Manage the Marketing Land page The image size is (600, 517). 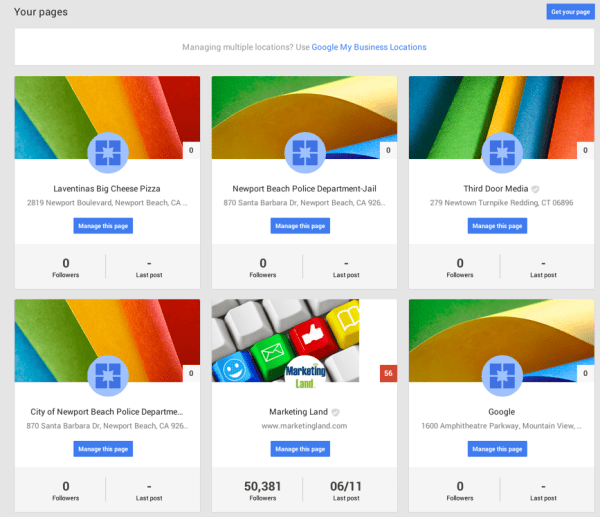pyautogui.click(x=300, y=449)
